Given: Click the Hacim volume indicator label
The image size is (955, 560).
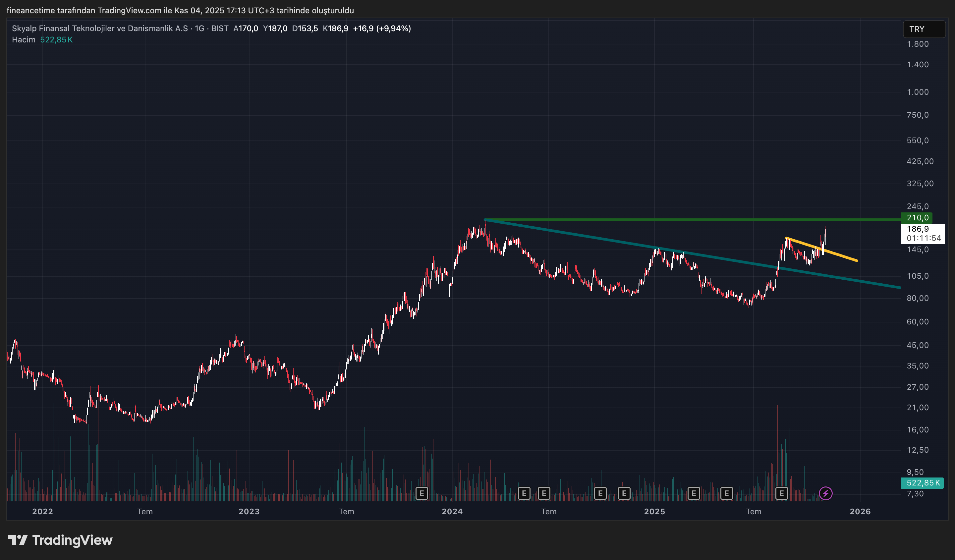Looking at the screenshot, I should point(24,40).
